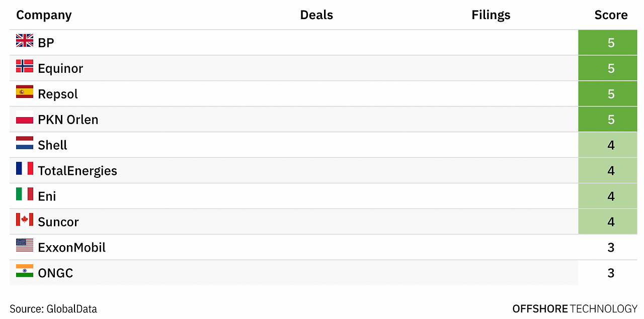The height and width of the screenshot is (319, 644).
Task: Click the UK flag icon beside BP
Action: point(25,41)
